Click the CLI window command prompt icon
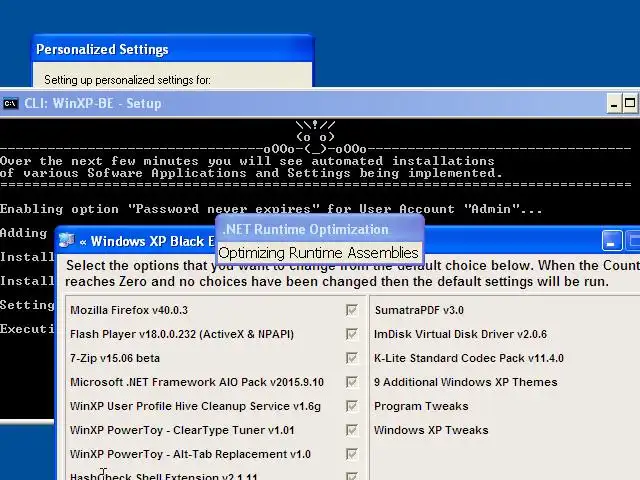The image size is (640, 480). point(10,104)
